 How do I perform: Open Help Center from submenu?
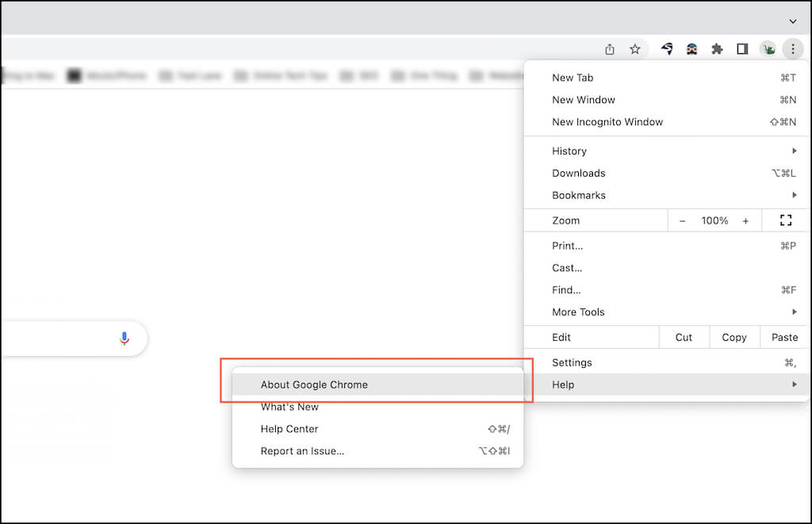[377, 429]
